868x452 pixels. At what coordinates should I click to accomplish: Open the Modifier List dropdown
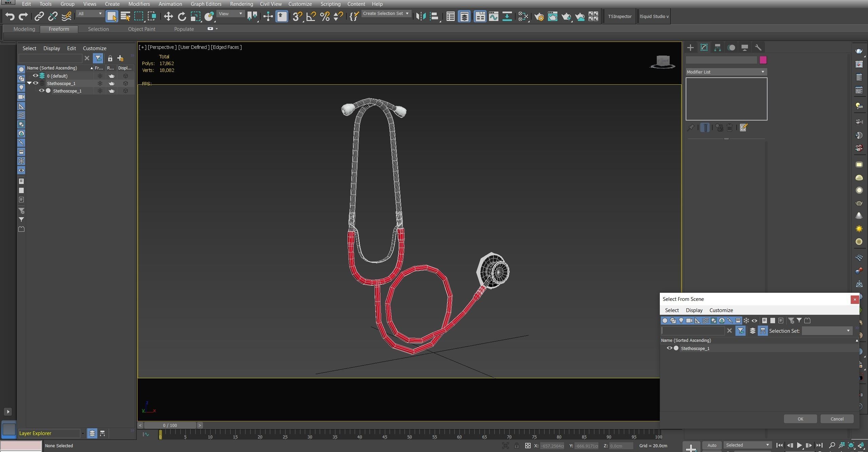[726, 72]
